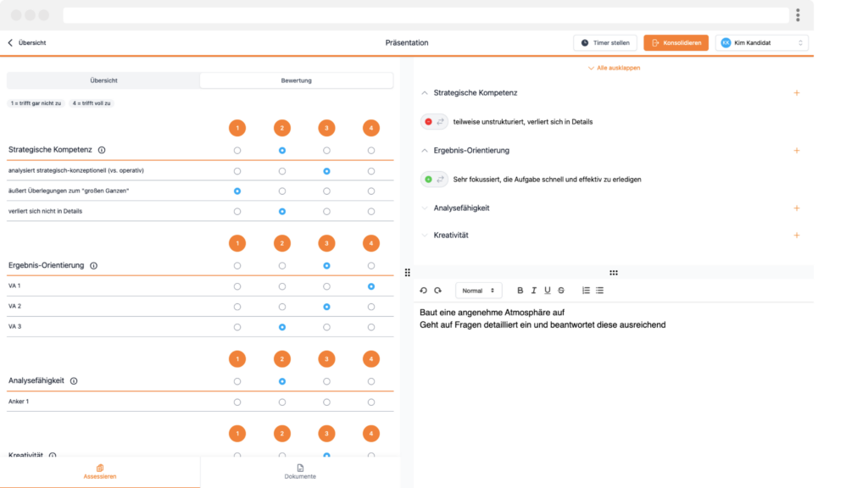The width and height of the screenshot is (868, 488).
Task: Add note to Ergebnis-Orientierung with plus
Action: pos(797,151)
